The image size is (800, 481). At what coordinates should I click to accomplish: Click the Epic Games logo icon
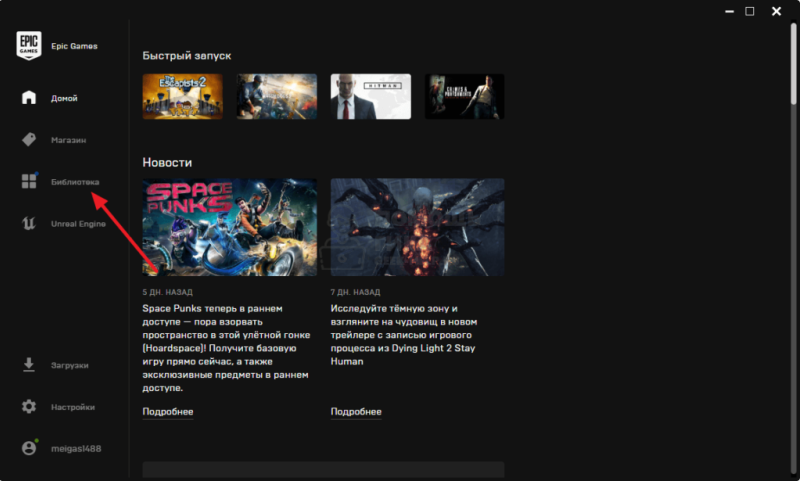(29, 45)
